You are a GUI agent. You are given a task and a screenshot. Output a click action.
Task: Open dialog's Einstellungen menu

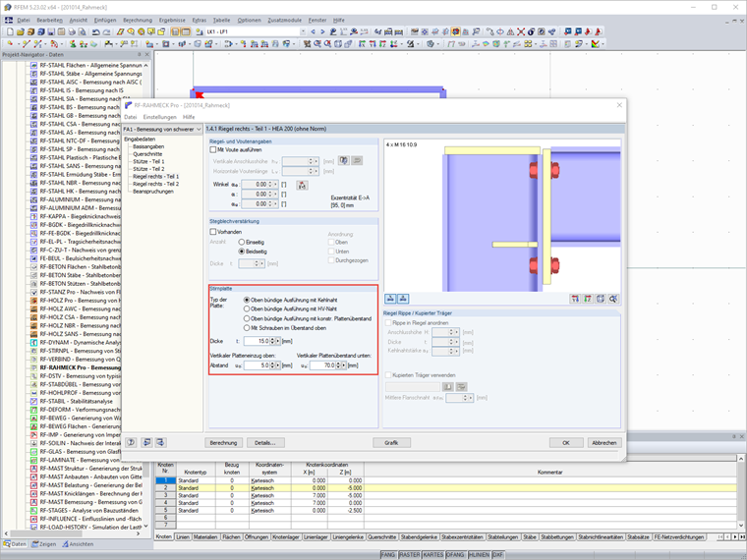tap(159, 117)
